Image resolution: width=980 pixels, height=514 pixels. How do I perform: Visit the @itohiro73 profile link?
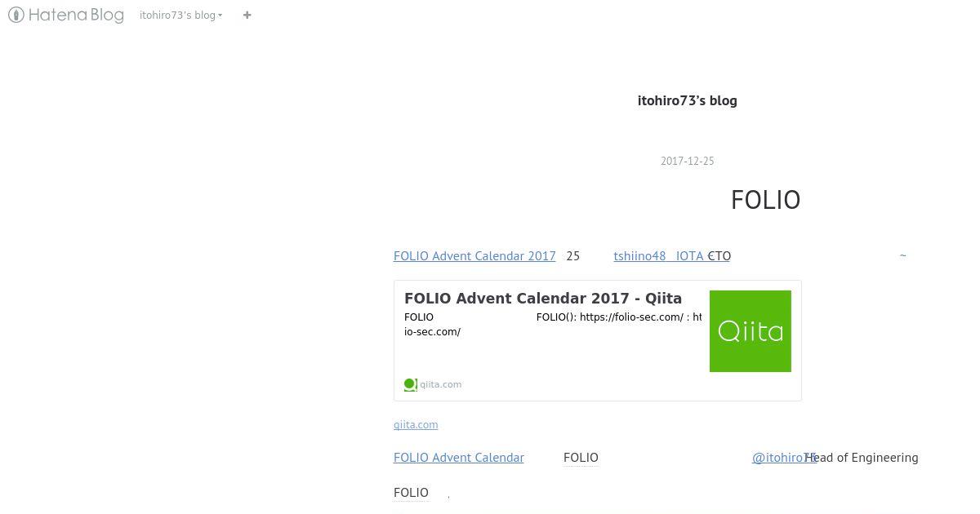click(784, 457)
